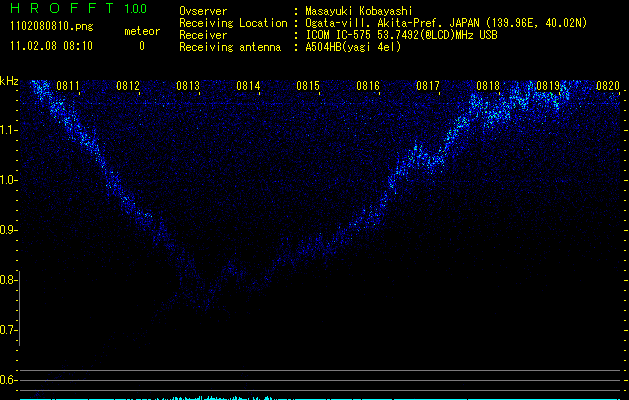Click the 0815 time marker
Image resolution: width=629 pixels, height=400 pixels.
pyautogui.click(x=308, y=86)
